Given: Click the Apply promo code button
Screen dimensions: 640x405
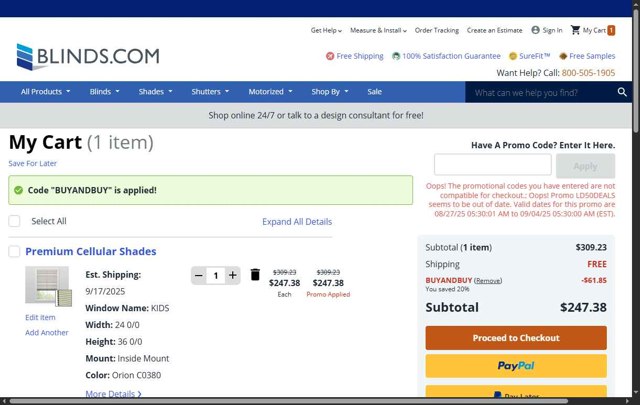Looking at the screenshot, I should click(x=585, y=166).
